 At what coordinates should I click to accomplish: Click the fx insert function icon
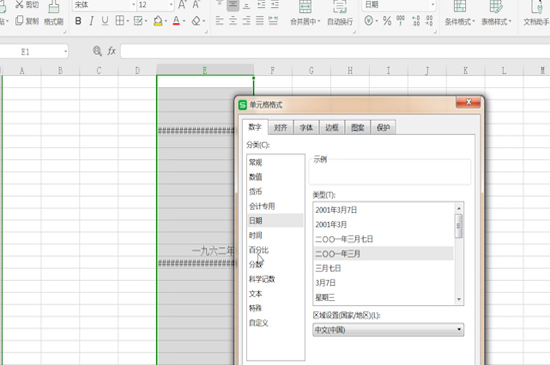112,51
